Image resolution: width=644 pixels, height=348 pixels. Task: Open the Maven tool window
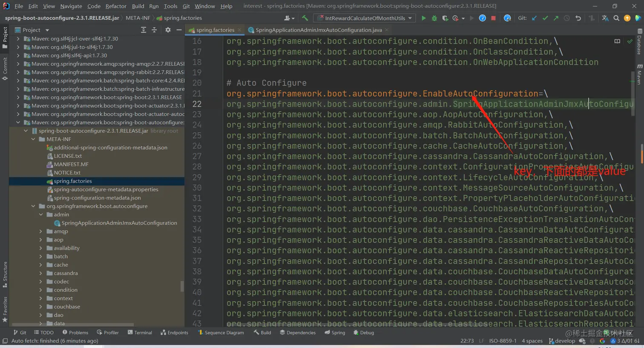[639, 74]
